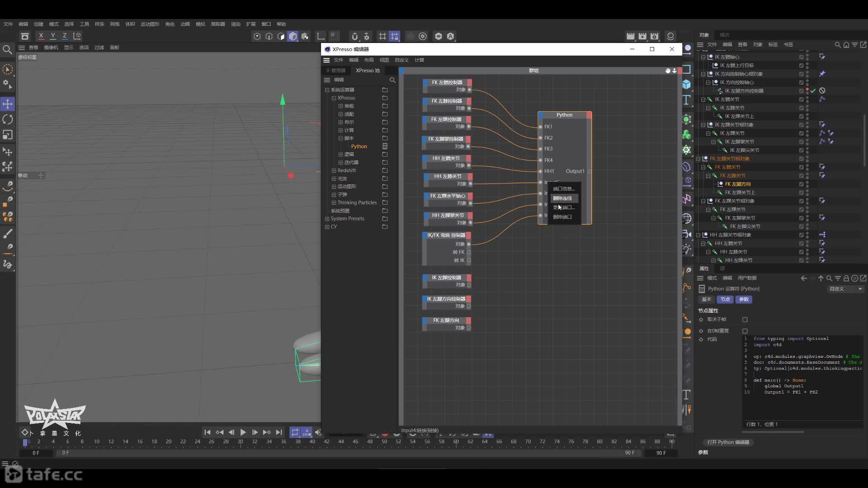Open the 自定义 dropdown in Attribute Manager
Viewport: 868px width, 488px height.
[x=845, y=289]
